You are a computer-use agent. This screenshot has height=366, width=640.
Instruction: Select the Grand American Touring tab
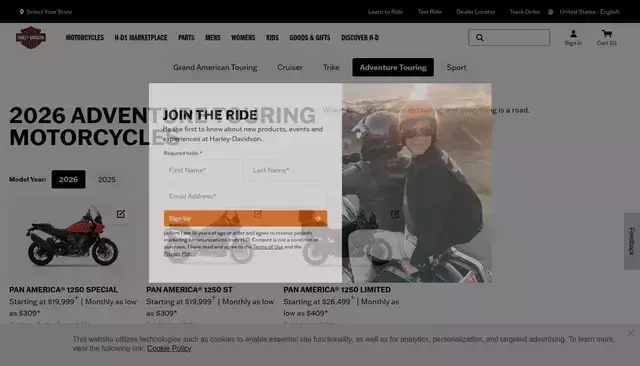[x=215, y=67]
